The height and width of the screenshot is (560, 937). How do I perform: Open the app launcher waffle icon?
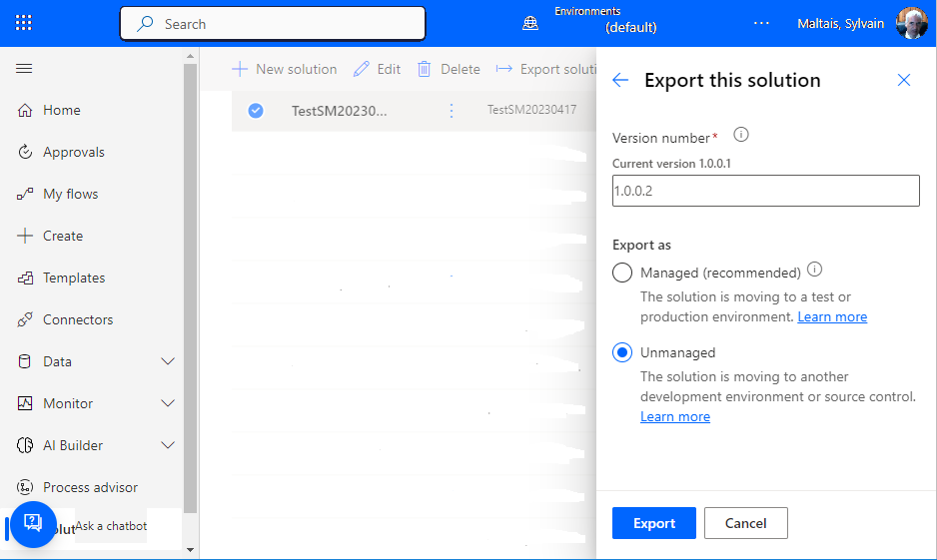(24, 23)
